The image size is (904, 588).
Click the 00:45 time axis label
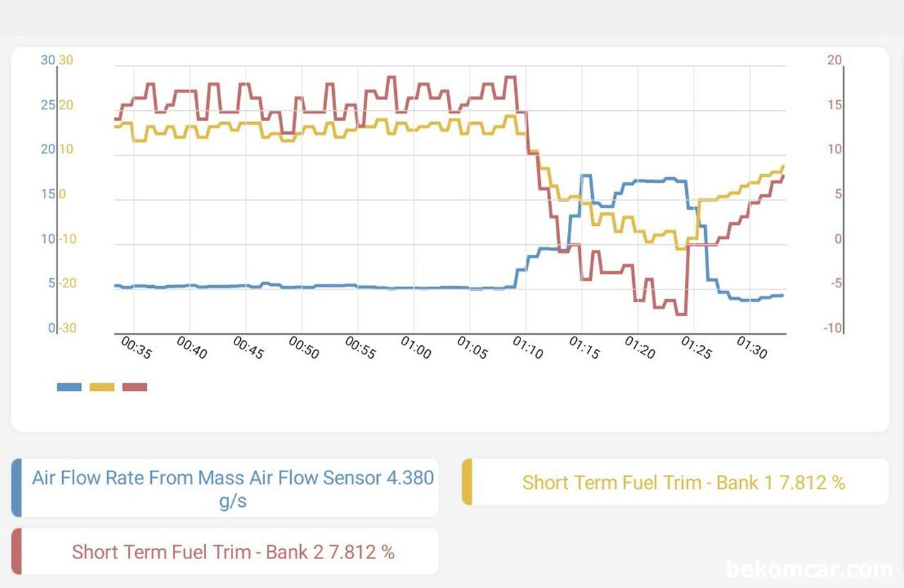click(x=248, y=347)
